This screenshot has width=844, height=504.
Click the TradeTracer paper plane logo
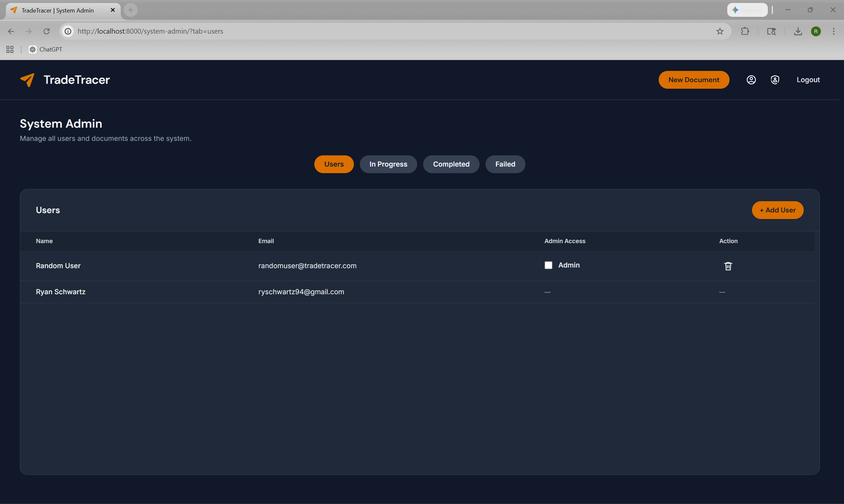click(x=27, y=80)
